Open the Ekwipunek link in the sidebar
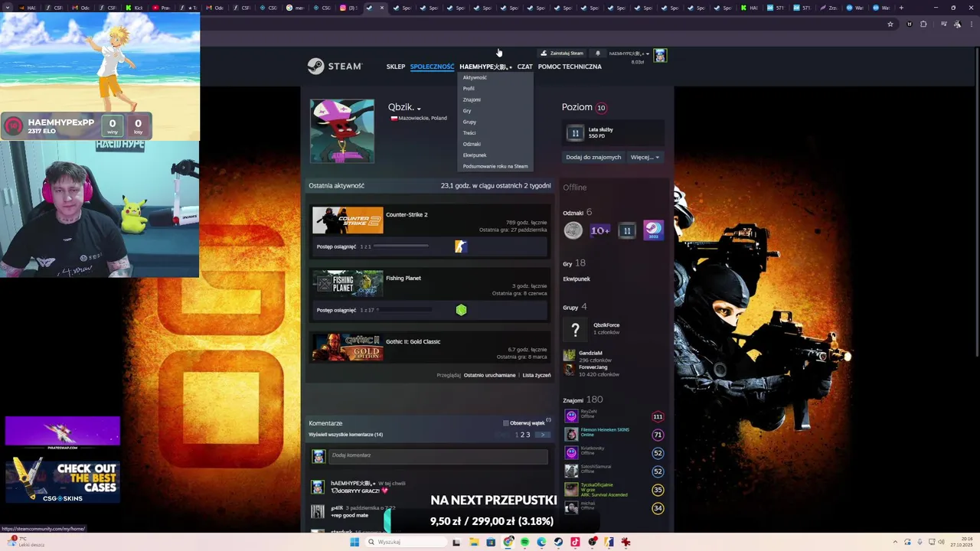The height and width of the screenshot is (551, 980). [577, 279]
